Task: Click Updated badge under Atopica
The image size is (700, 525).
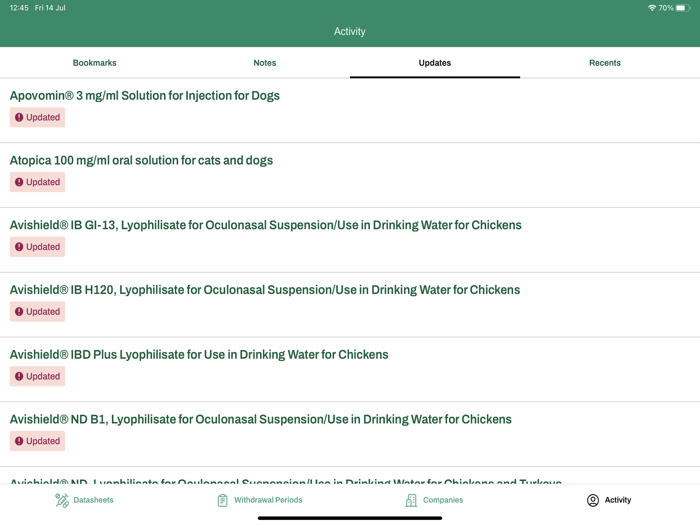Action: [38, 182]
